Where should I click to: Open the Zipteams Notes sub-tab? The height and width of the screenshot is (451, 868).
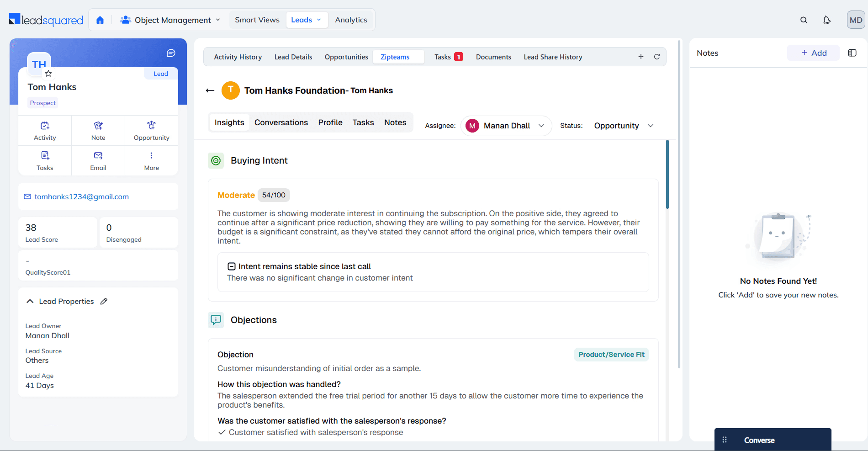coord(395,122)
